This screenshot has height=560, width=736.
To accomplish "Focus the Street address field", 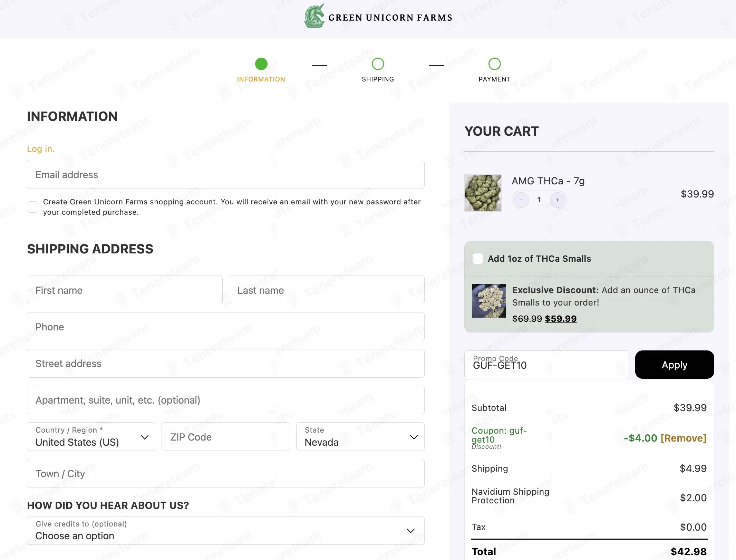I will 226,363.
